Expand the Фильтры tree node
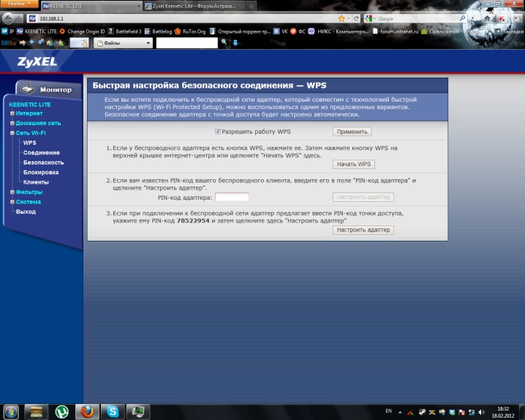525x420 pixels. pyautogui.click(x=12, y=192)
